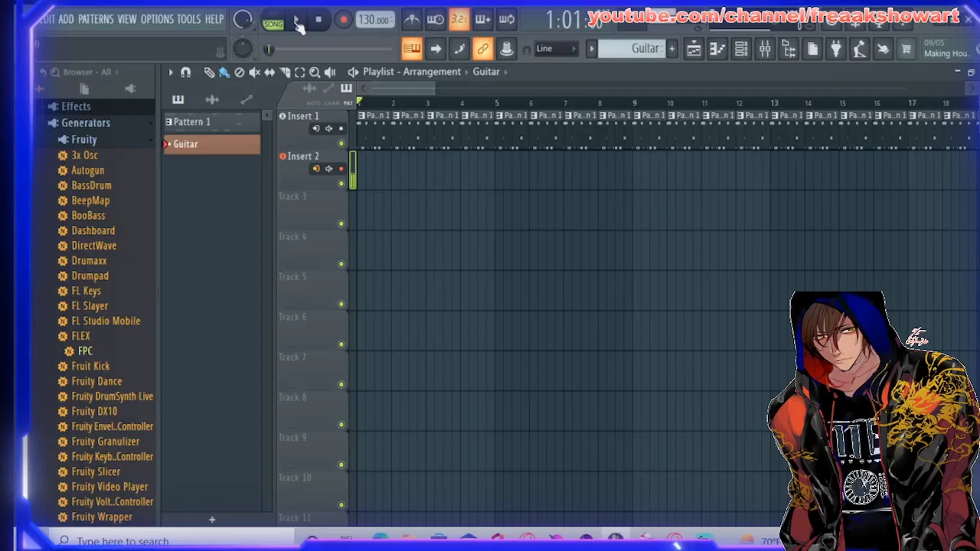Open the Piano roll view icon
Viewport: 980px width, 551px height.
click(x=717, y=50)
